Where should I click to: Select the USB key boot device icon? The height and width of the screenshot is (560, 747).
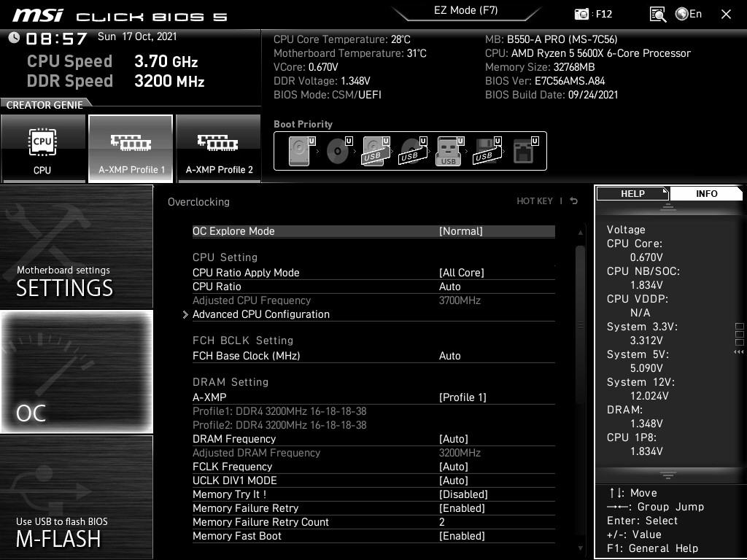coord(449,151)
